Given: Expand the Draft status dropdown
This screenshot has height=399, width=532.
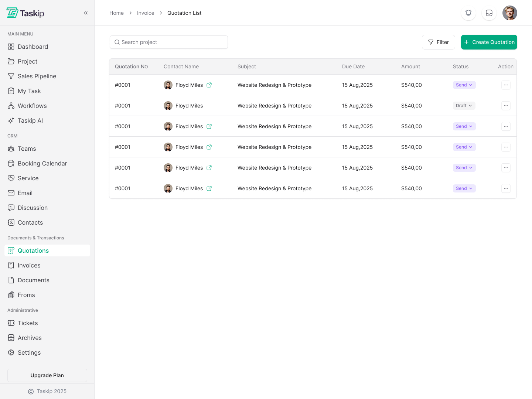Looking at the screenshot, I should [x=464, y=106].
